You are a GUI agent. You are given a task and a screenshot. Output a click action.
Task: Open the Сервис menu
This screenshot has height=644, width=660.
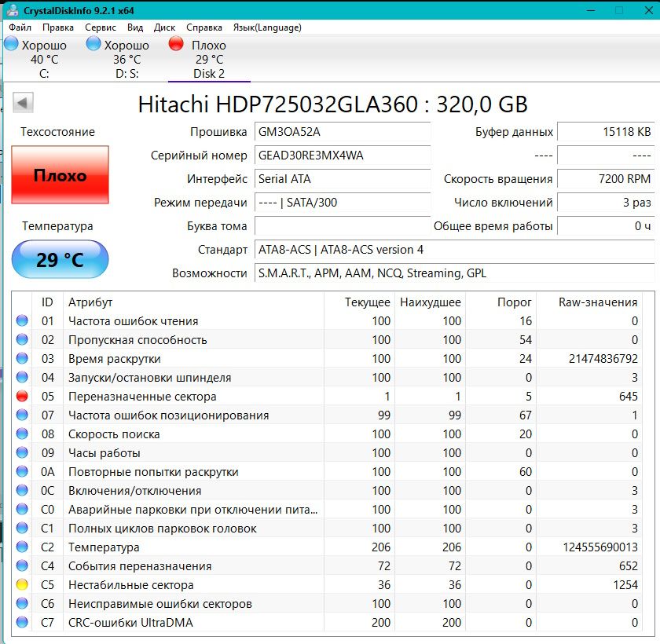pos(101,27)
